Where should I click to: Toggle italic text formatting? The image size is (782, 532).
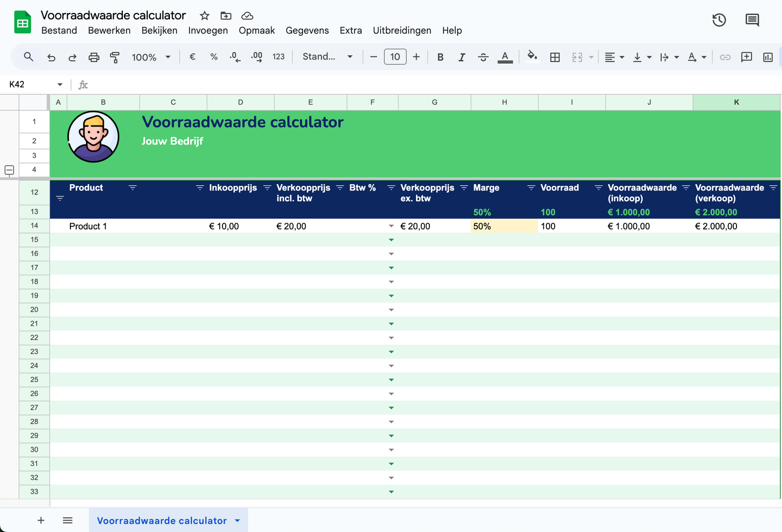coord(462,57)
